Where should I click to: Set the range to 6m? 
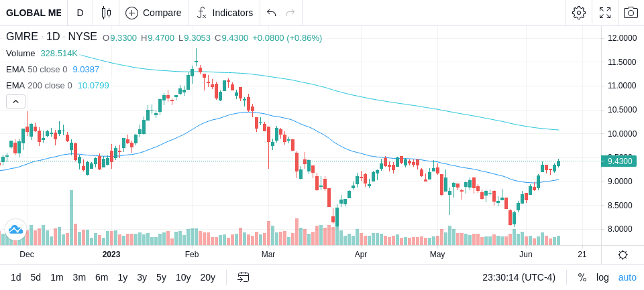[x=101, y=277]
